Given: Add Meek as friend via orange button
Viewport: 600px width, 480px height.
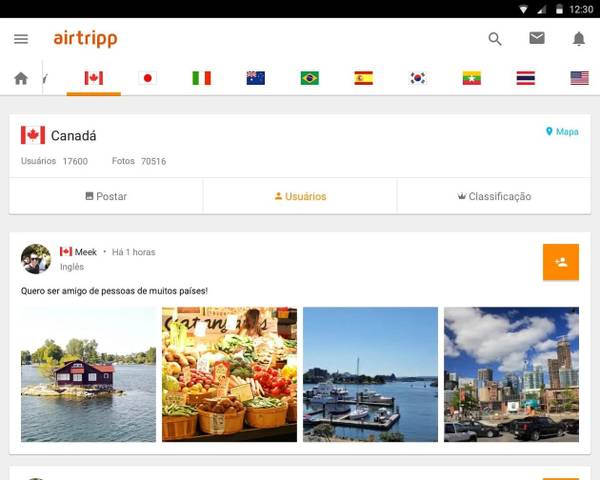Looking at the screenshot, I should 561,262.
